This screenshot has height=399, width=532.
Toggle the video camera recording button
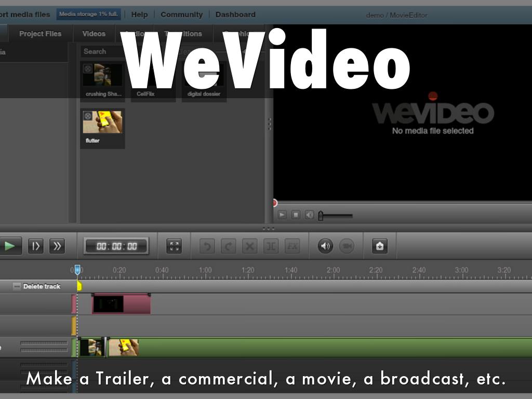[347, 246]
